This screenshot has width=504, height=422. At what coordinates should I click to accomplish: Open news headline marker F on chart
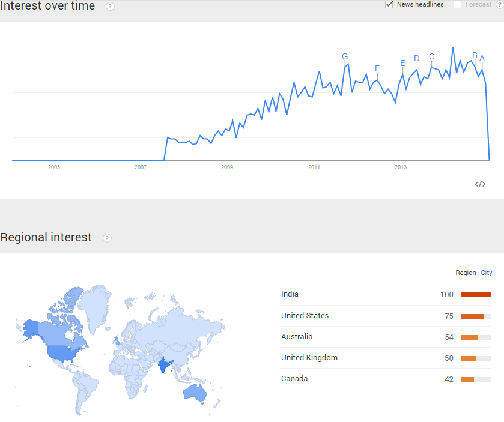tap(377, 68)
